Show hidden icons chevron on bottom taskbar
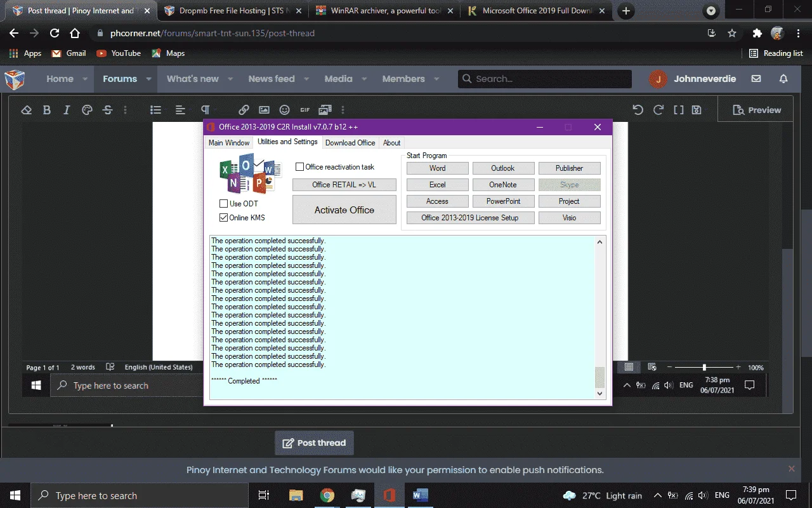Screen dimensions: 812x508 [x=657, y=495]
